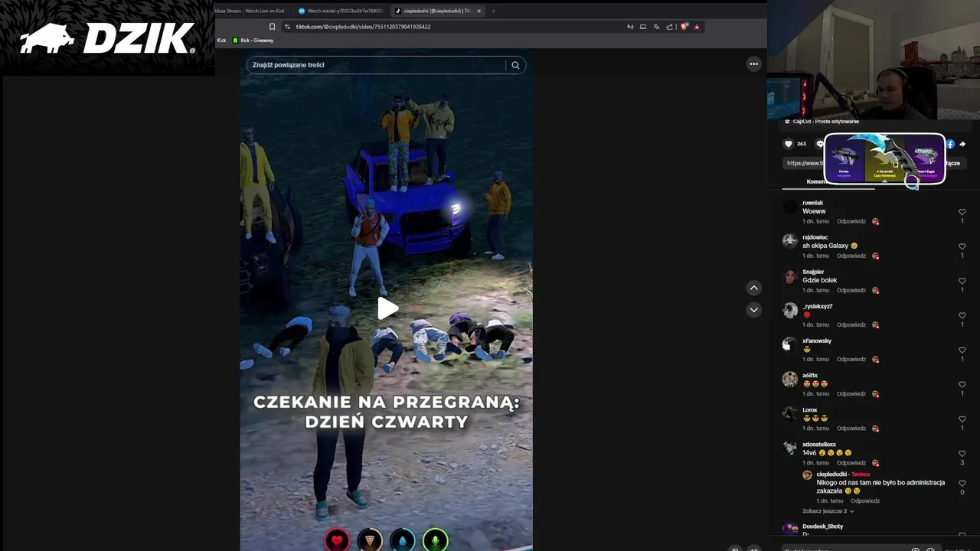
Task: Reply to ruwniak's comment via 'Odpowiedz'
Action: [x=851, y=221]
